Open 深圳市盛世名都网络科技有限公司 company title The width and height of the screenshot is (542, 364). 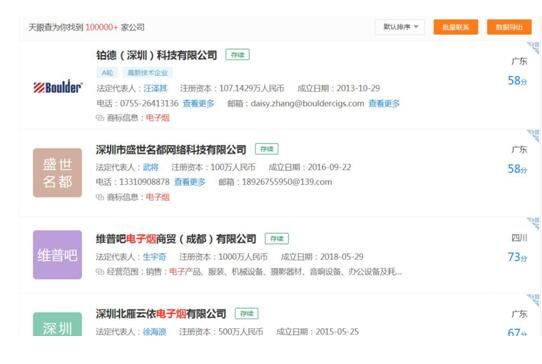coord(171,150)
